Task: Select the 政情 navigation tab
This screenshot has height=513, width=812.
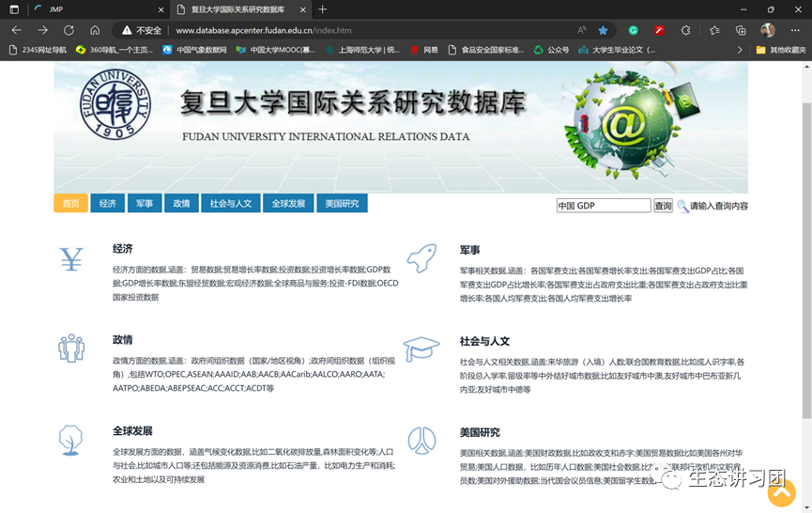Action: coord(181,203)
